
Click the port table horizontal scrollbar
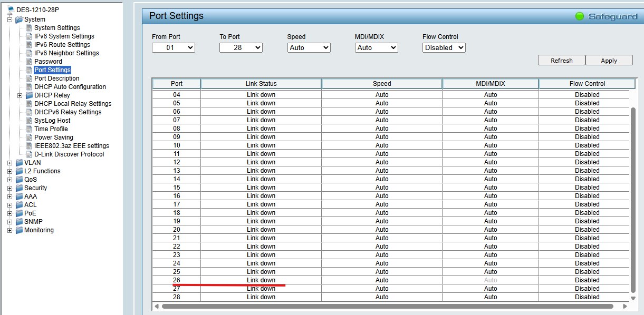[x=388, y=306]
